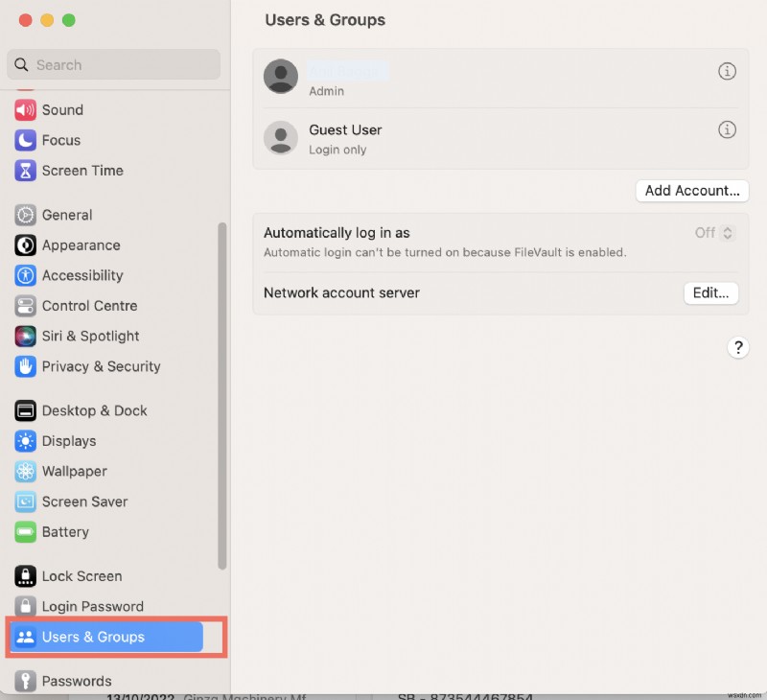
Task: Select the Privacy & Security label
Action: coord(102,366)
